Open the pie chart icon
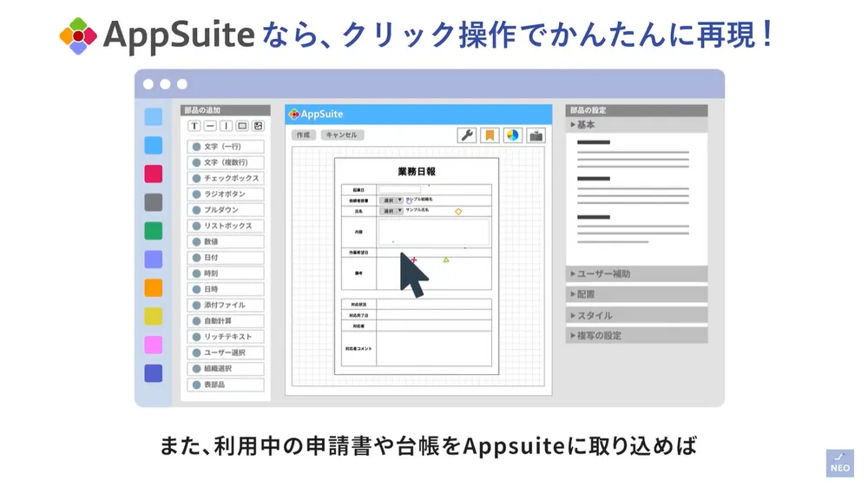868x487 pixels. click(513, 135)
